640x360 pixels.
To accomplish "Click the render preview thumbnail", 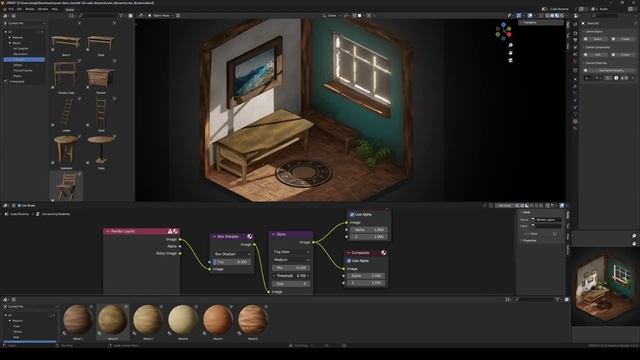I will coord(605,287).
